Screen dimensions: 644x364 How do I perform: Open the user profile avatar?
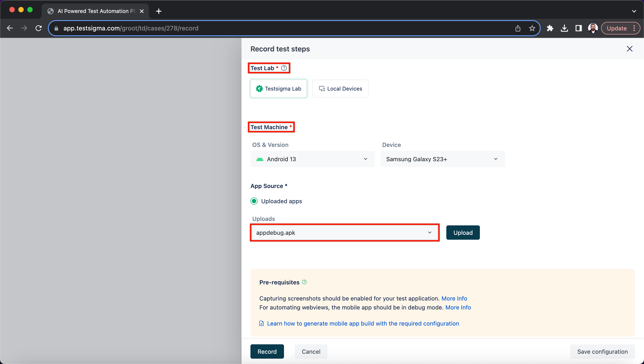(593, 28)
